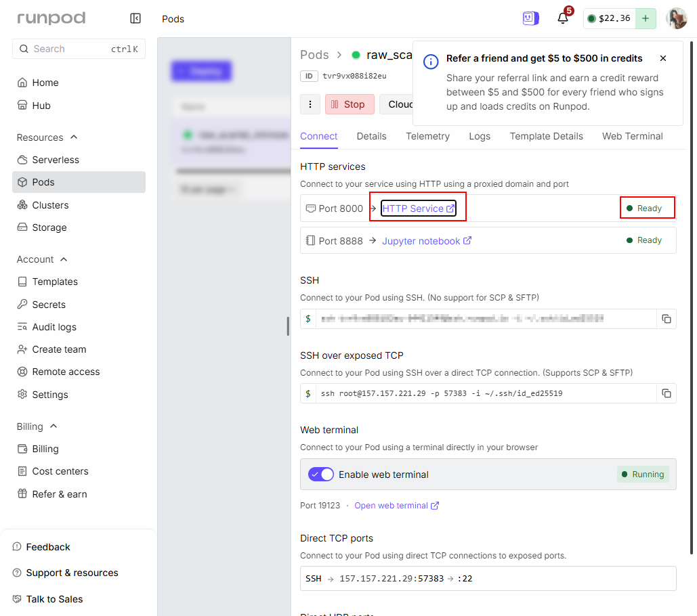Open the Template Details tab
This screenshot has height=616, width=697.
pos(547,136)
